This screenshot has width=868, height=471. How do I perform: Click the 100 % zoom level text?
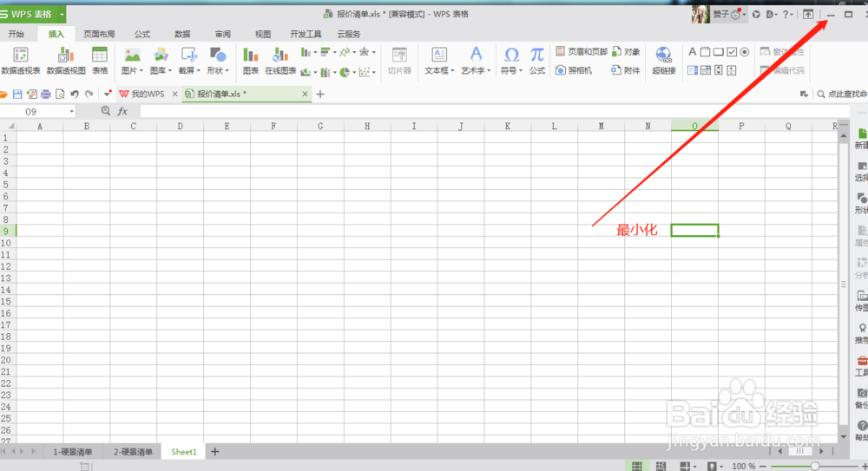point(744,467)
